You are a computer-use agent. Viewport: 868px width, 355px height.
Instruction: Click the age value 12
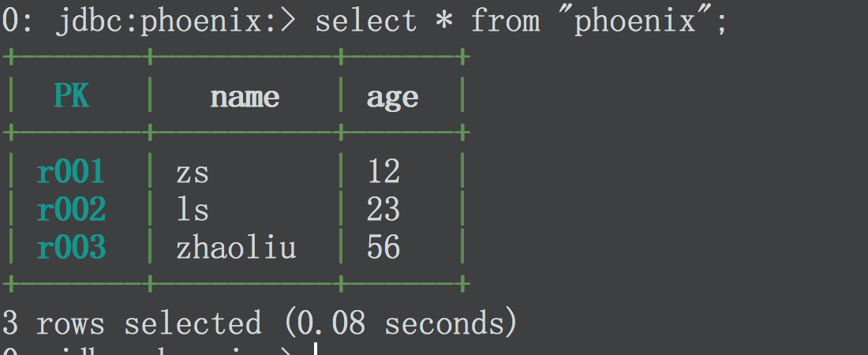pyautogui.click(x=383, y=172)
